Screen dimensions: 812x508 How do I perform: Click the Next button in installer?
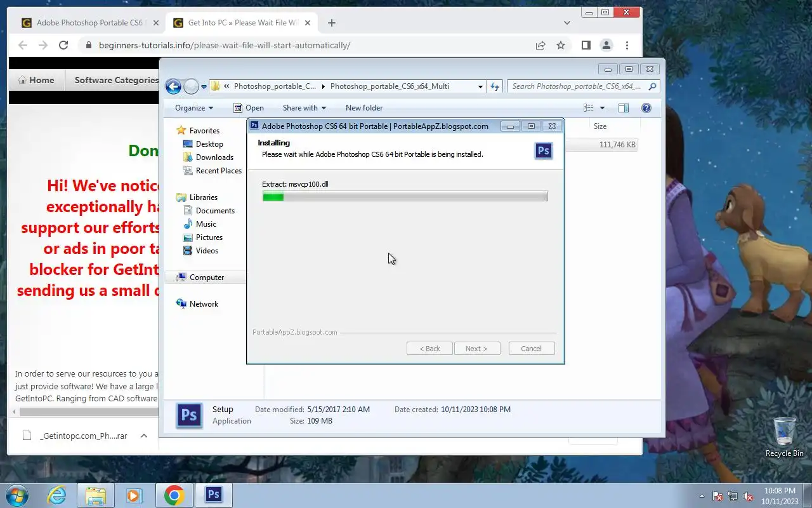(x=477, y=349)
